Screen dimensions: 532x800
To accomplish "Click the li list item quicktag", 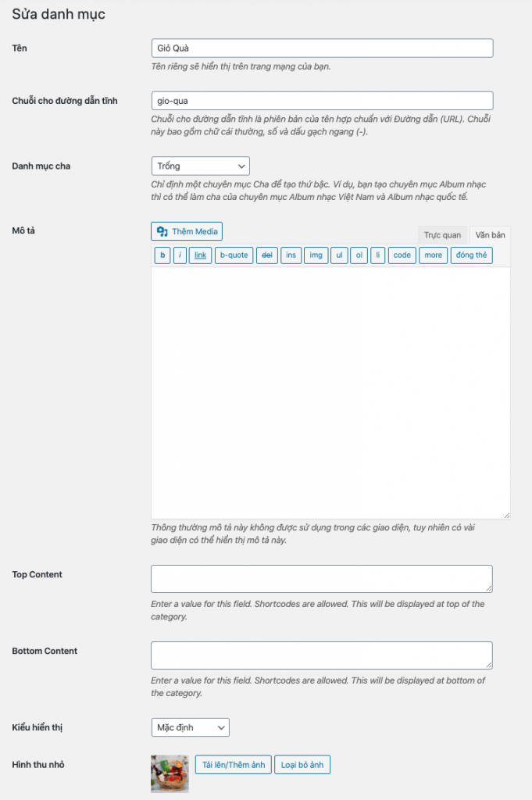I will coord(377,255).
